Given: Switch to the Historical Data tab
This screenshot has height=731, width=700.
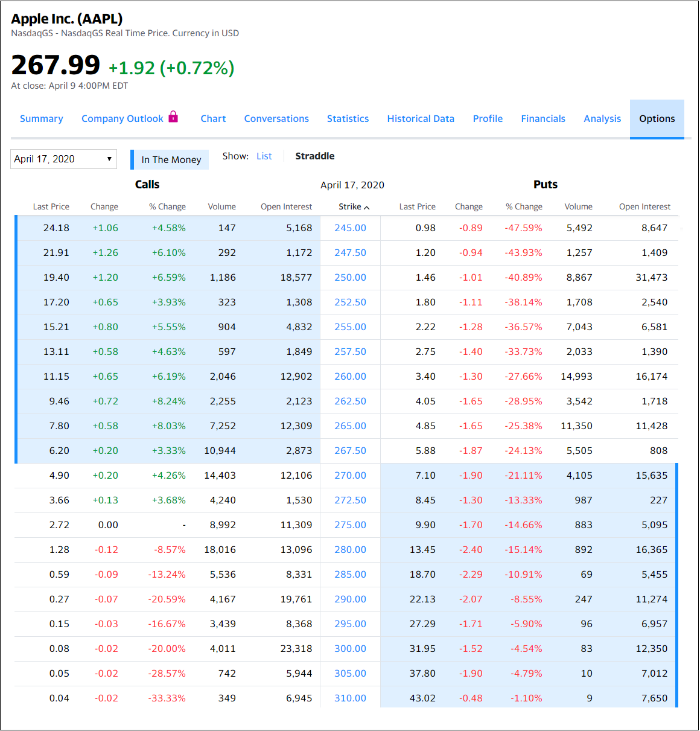Looking at the screenshot, I should [421, 118].
